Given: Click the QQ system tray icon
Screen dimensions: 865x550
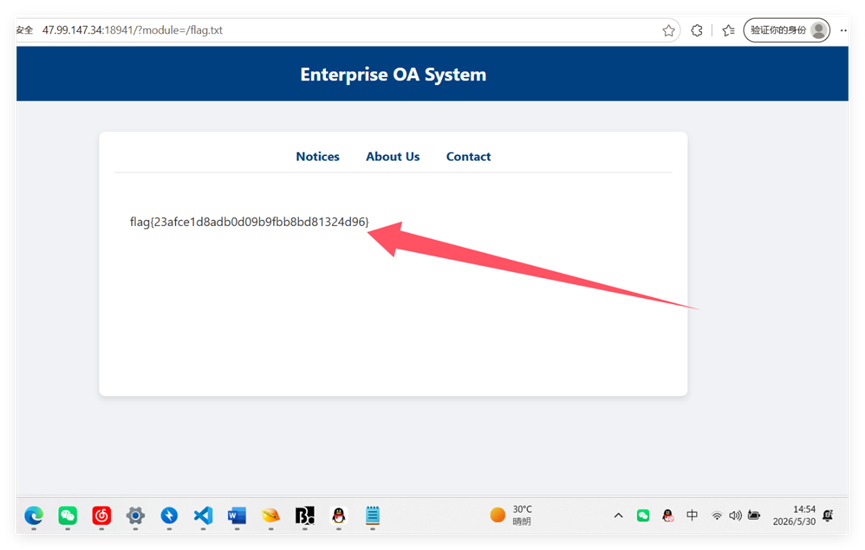Looking at the screenshot, I should 668,516.
